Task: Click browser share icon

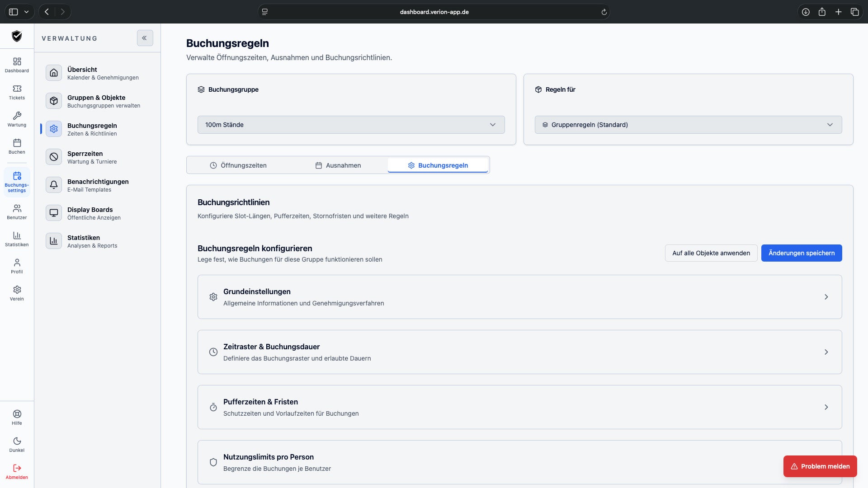Action: pos(822,12)
